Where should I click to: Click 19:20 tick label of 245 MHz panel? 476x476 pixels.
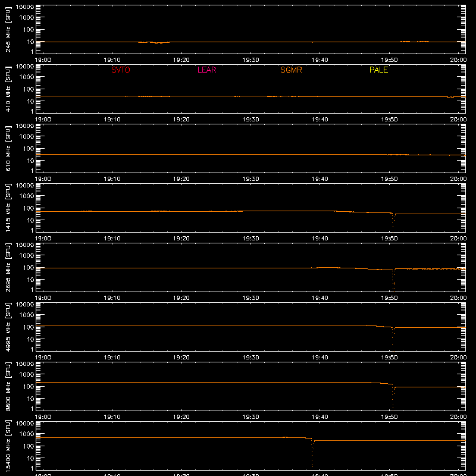tap(181, 60)
